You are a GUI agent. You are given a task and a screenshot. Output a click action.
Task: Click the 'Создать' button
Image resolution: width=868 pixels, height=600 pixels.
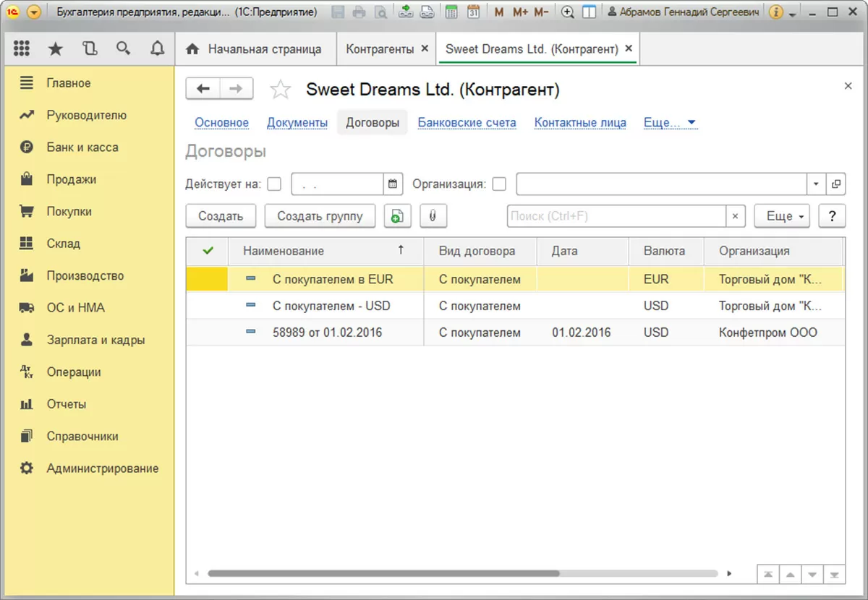coord(220,215)
